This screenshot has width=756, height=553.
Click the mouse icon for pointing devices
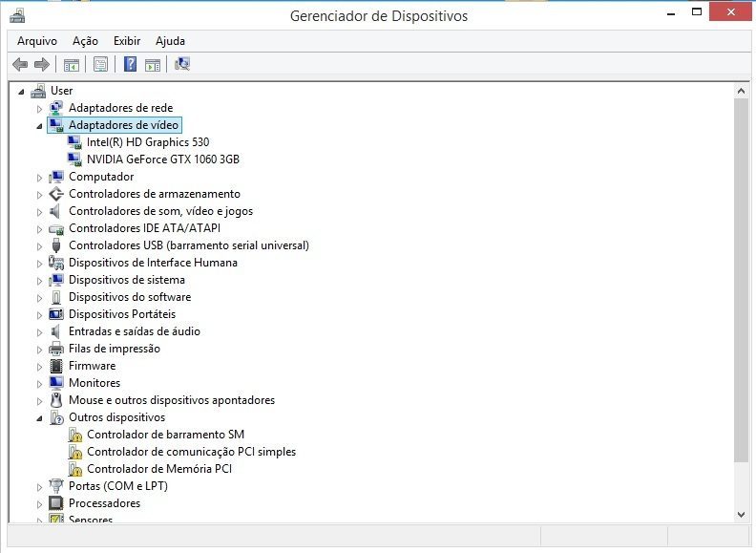[x=56, y=400]
